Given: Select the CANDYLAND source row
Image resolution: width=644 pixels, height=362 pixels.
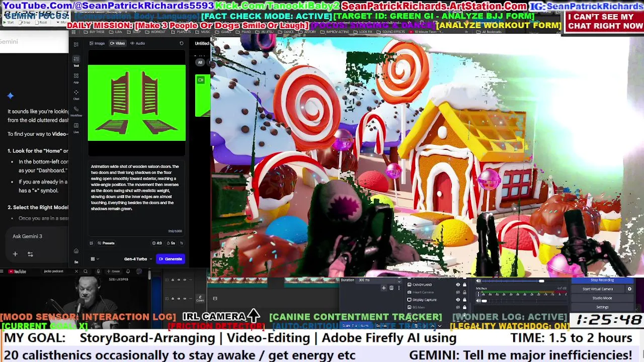Looking at the screenshot, I should (437, 285).
